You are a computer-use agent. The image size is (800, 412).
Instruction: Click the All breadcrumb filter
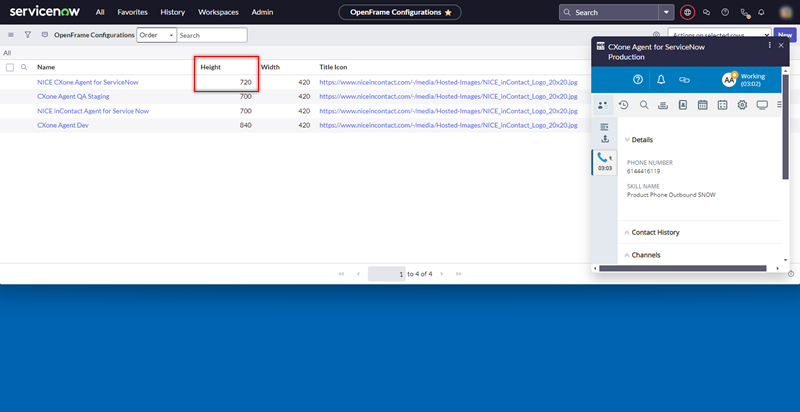pyautogui.click(x=7, y=53)
